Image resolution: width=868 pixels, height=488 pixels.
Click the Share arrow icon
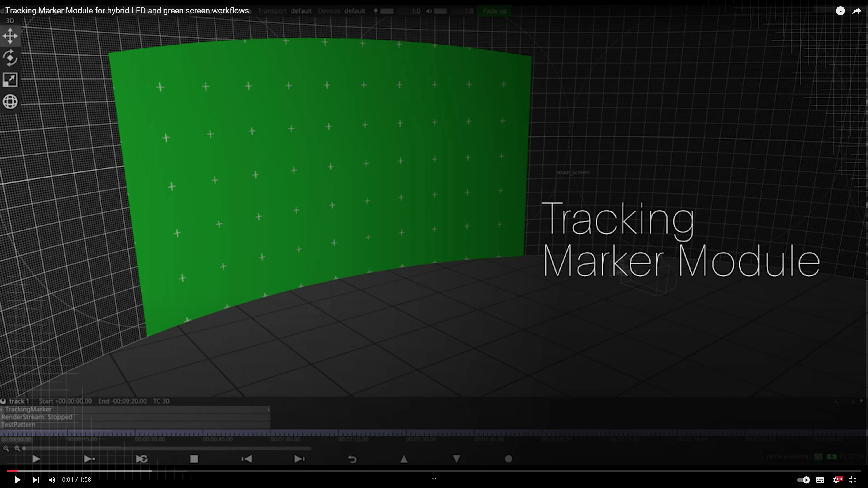coord(857,10)
